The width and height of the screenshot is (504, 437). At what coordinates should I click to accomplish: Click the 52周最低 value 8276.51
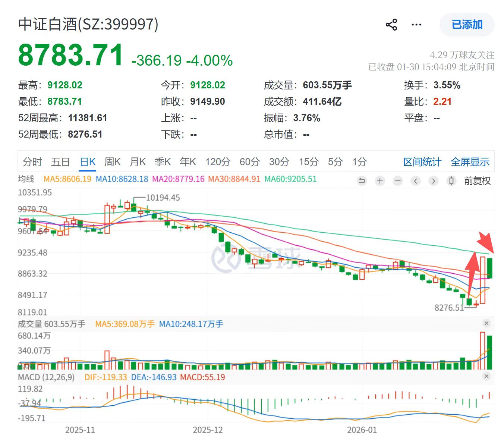85,135
